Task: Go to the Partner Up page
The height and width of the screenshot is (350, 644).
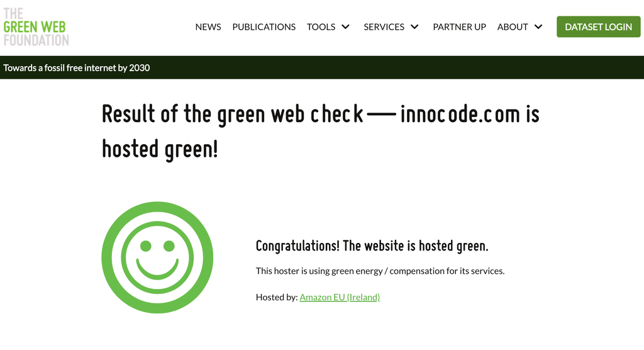Action: click(459, 26)
